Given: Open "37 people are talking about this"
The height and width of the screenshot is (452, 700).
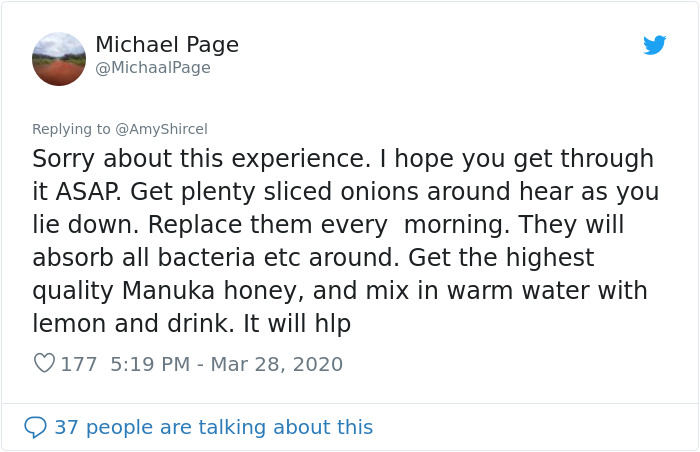Looking at the screenshot, I should click(x=213, y=427).
